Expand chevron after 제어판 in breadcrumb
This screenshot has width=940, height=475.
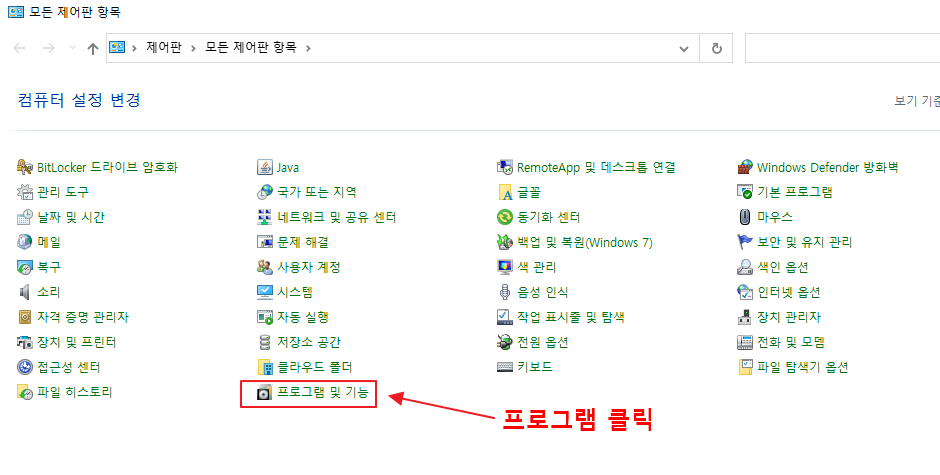193,48
